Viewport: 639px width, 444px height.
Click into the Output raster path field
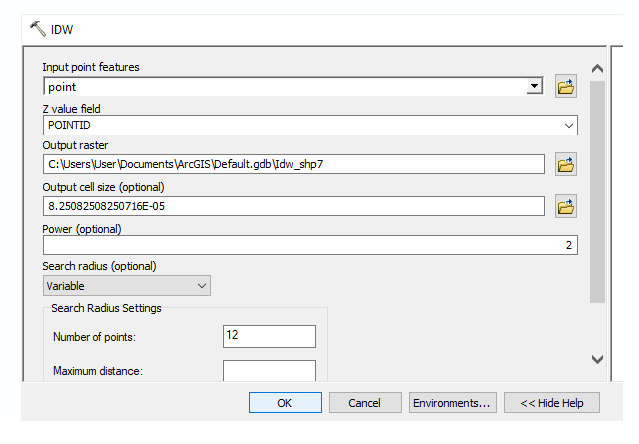pos(294,164)
